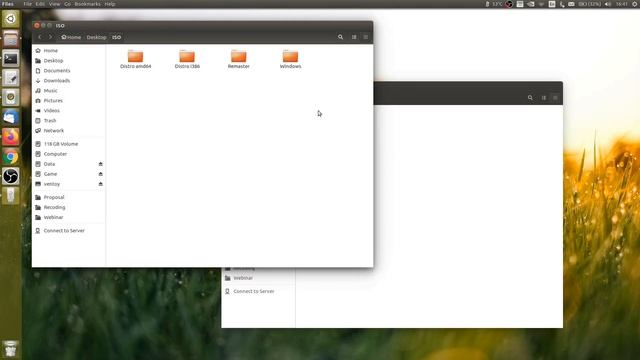The image size is (640, 360).
Task: Open the Distro i386 folder
Action: tap(187, 59)
